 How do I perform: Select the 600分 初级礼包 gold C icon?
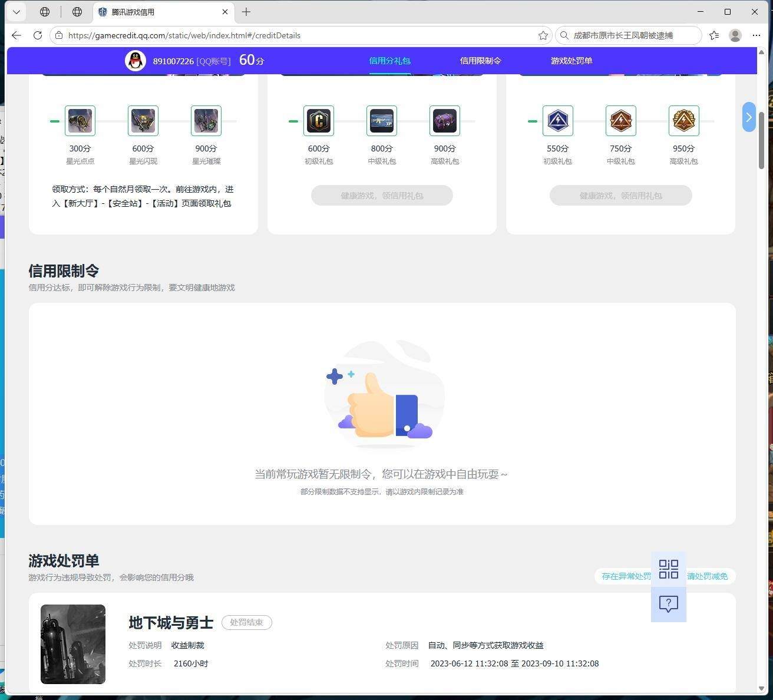coord(319,121)
